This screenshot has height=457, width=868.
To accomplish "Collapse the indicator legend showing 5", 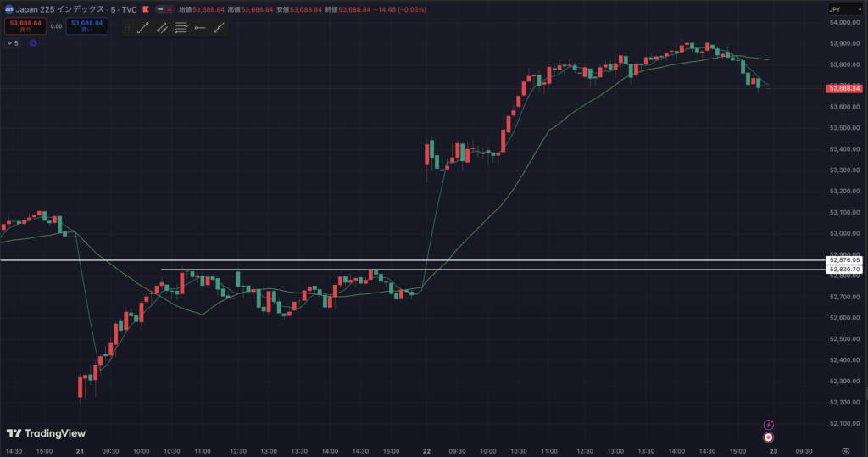I will click(12, 42).
